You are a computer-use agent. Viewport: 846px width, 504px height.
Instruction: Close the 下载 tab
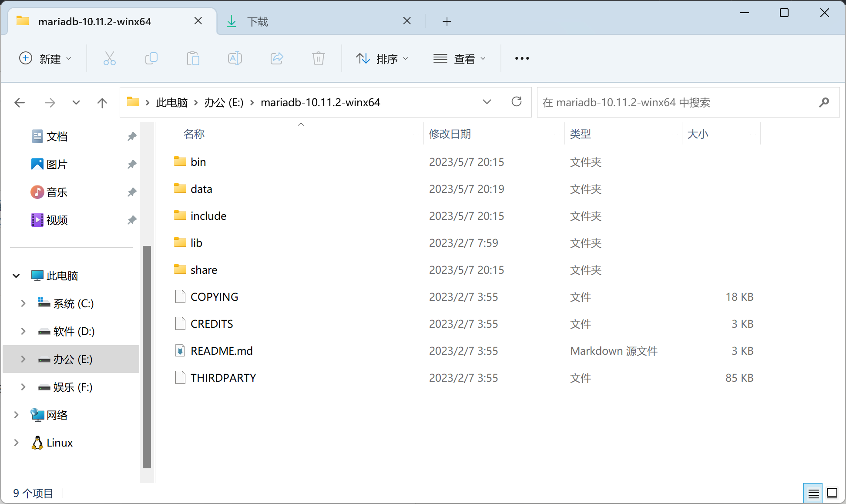[x=407, y=21]
